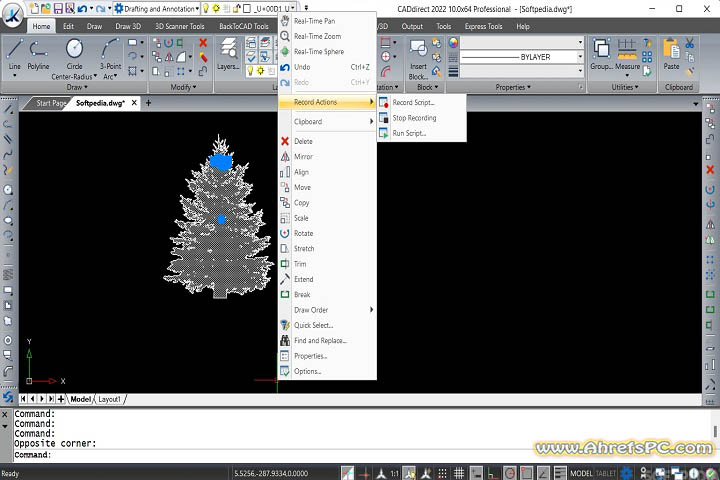720x480 pixels.
Task: Click the command line input field
Action: tap(300, 455)
